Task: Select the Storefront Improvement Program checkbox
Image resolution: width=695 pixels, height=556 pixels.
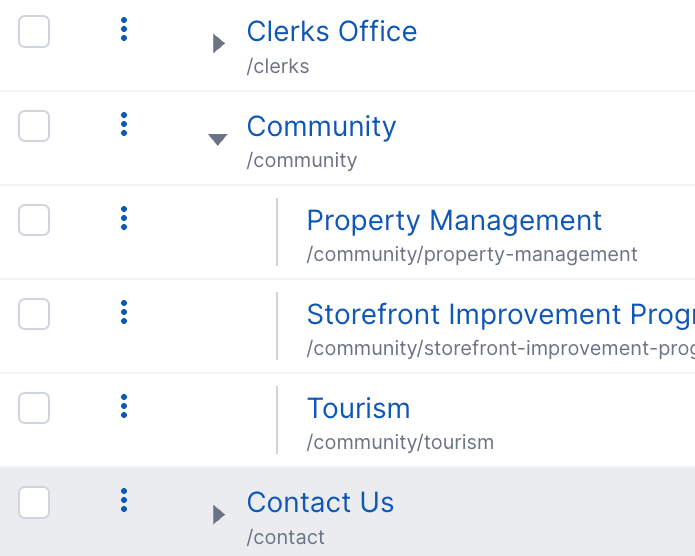Action: click(x=34, y=314)
